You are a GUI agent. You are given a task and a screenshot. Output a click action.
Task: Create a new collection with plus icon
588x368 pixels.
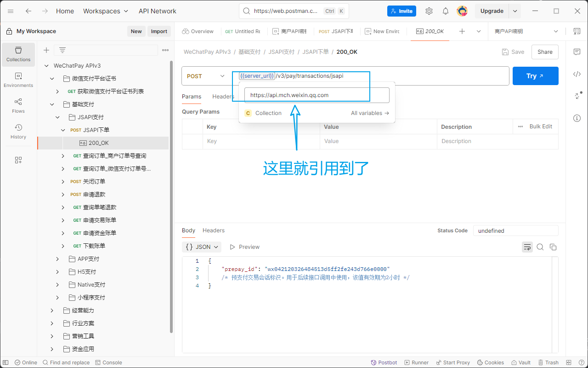(46, 50)
